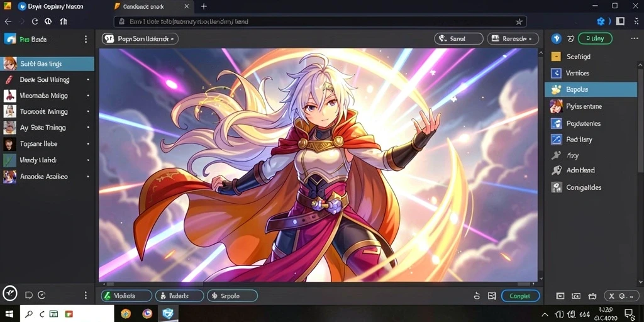644x322 pixels.
Task: Click the taskbar notification center icon
Action: (628, 314)
